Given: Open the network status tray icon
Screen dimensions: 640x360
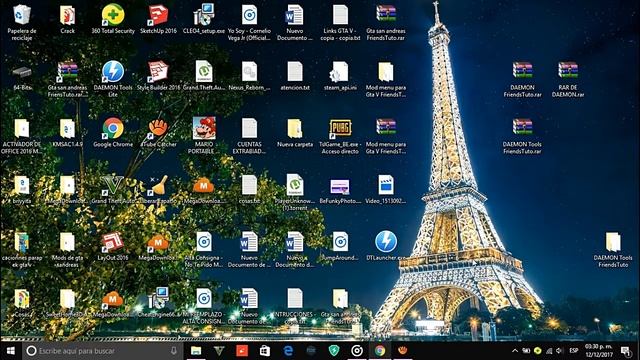Looking at the screenshot, I should pos(549,351).
